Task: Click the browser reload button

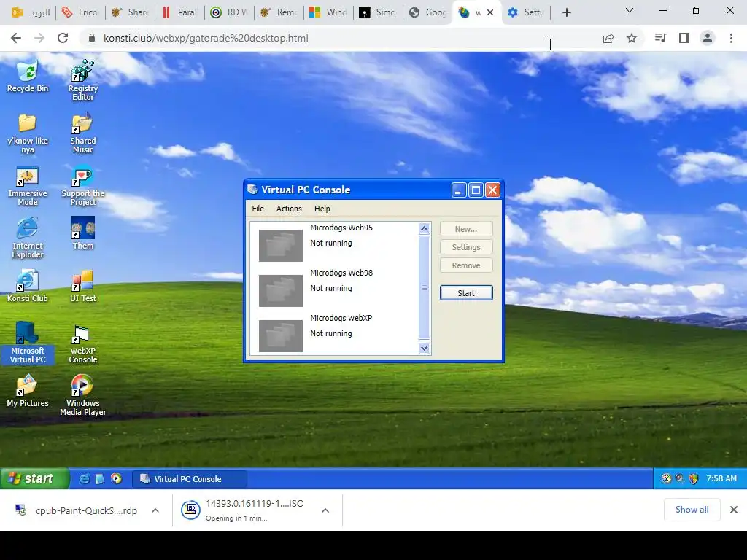Action: tap(63, 38)
